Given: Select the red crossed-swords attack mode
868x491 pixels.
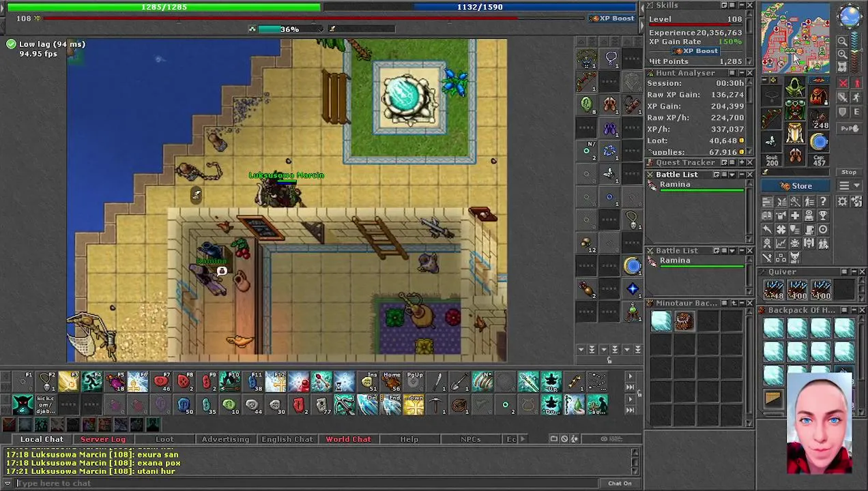Looking at the screenshot, I should pos(842,83).
